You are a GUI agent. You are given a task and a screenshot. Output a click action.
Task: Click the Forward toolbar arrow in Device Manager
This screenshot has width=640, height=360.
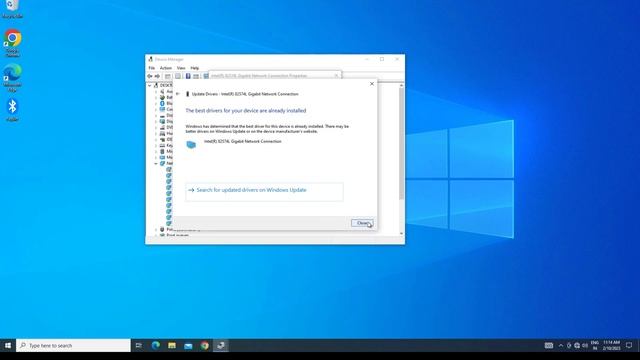(157, 76)
